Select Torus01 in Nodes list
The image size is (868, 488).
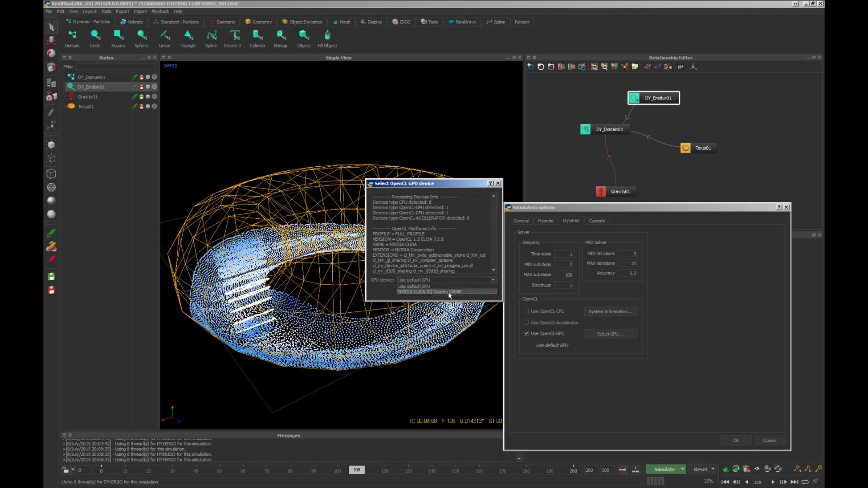[86, 106]
